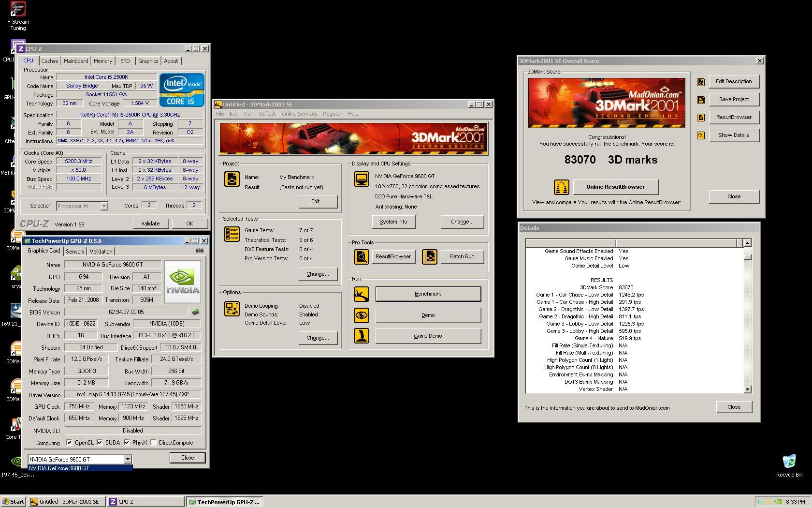Image resolution: width=812 pixels, height=508 pixels.
Task: Switch to the Validation tab in GPU-Z
Action: point(101,252)
